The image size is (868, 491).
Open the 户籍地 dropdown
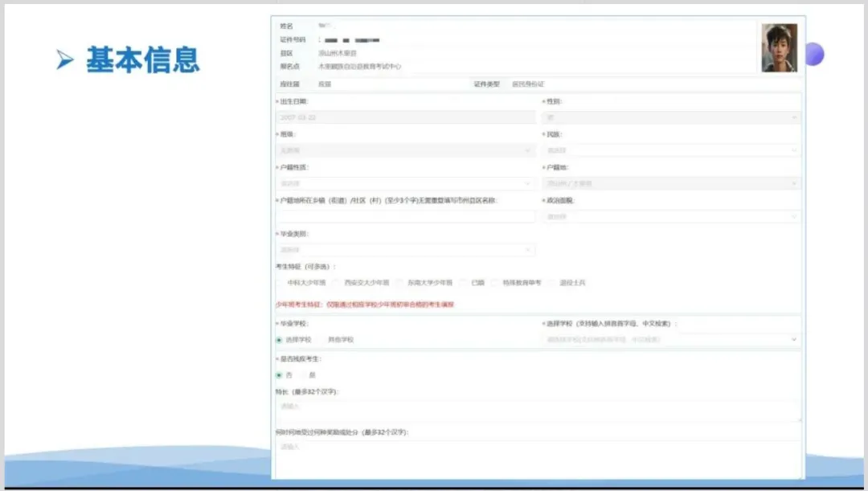(671, 183)
